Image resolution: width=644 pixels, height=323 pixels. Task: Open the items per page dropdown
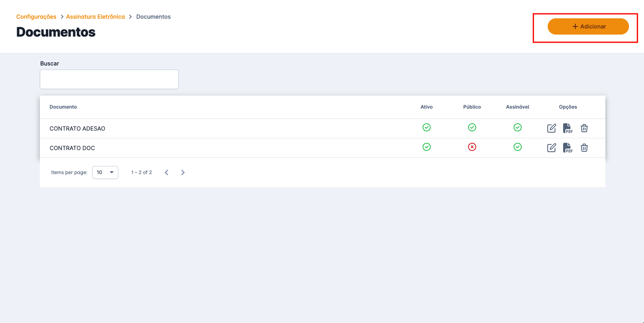(x=105, y=172)
